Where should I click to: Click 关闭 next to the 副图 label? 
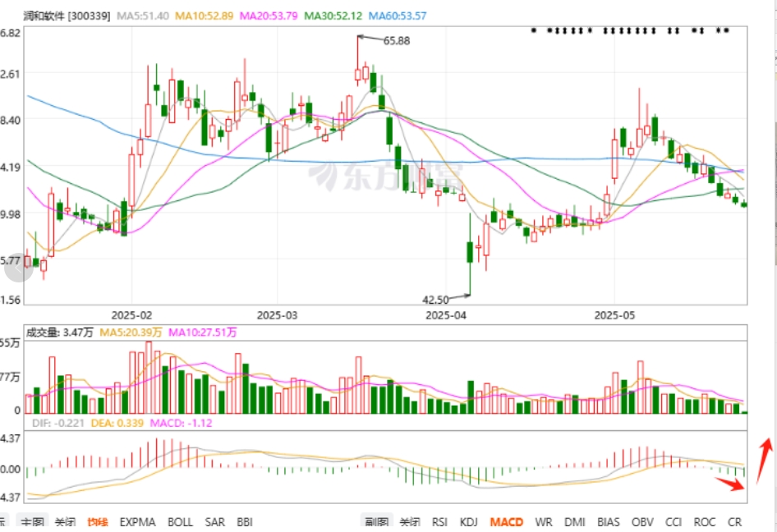pos(410,522)
